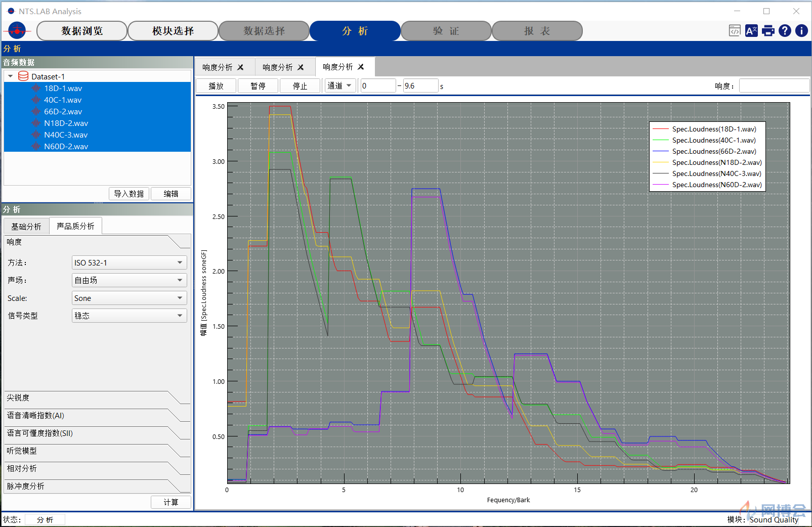Expand the 语音清晰指数(AI) section

click(97, 415)
